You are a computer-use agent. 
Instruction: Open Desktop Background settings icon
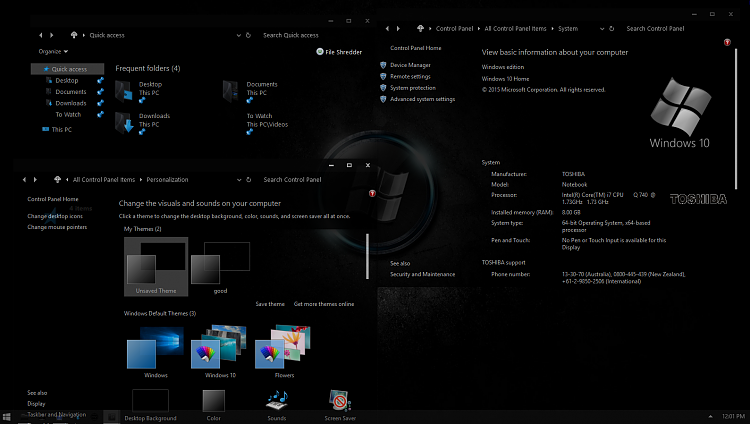coord(150,401)
